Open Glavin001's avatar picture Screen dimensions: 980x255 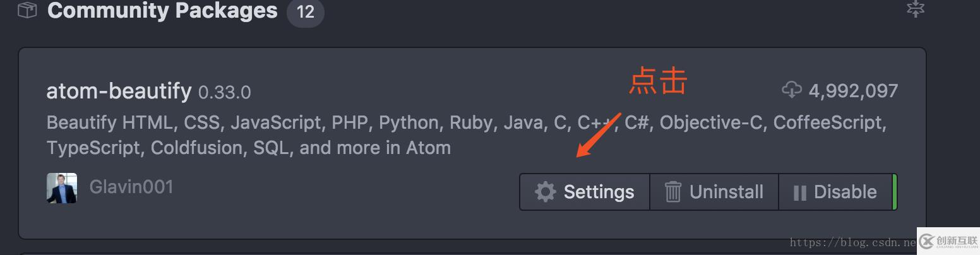(x=62, y=188)
